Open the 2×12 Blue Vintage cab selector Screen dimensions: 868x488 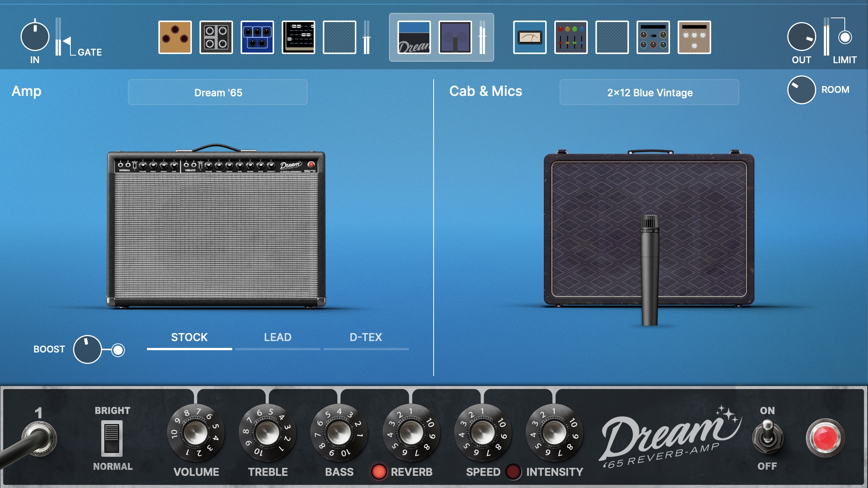(x=649, y=92)
